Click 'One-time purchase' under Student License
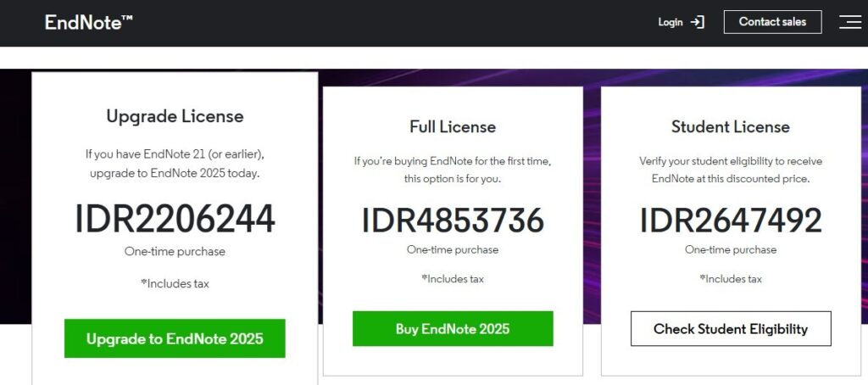The image size is (868, 385). pyautogui.click(x=730, y=250)
